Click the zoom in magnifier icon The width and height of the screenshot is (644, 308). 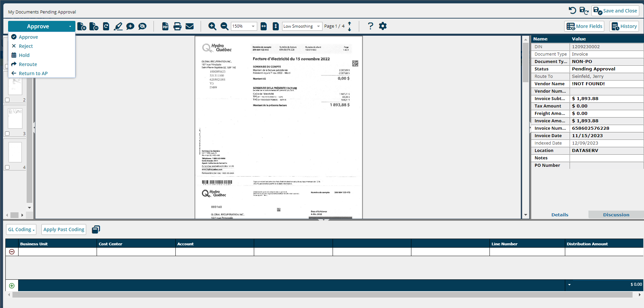(212, 26)
